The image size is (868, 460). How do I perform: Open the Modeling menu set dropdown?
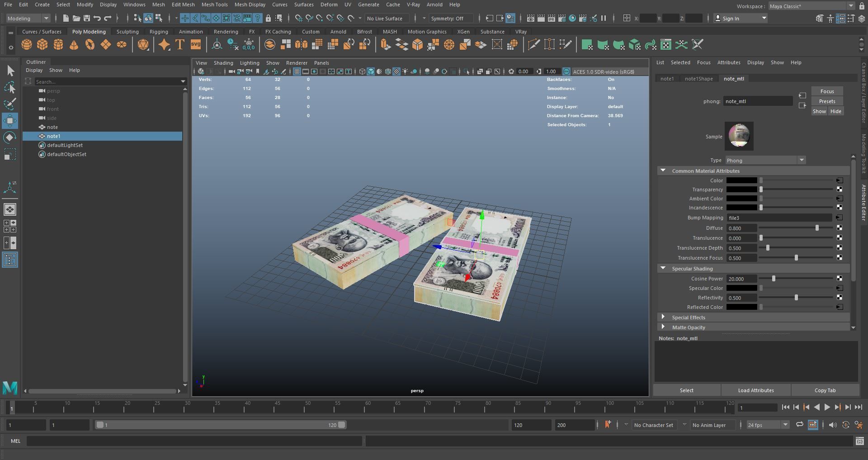click(28, 19)
